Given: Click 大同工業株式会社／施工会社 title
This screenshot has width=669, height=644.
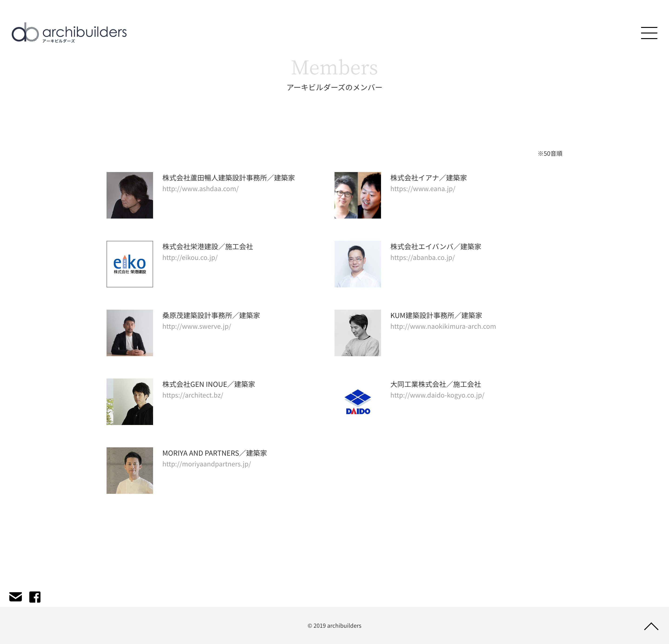Looking at the screenshot, I should click(x=435, y=384).
